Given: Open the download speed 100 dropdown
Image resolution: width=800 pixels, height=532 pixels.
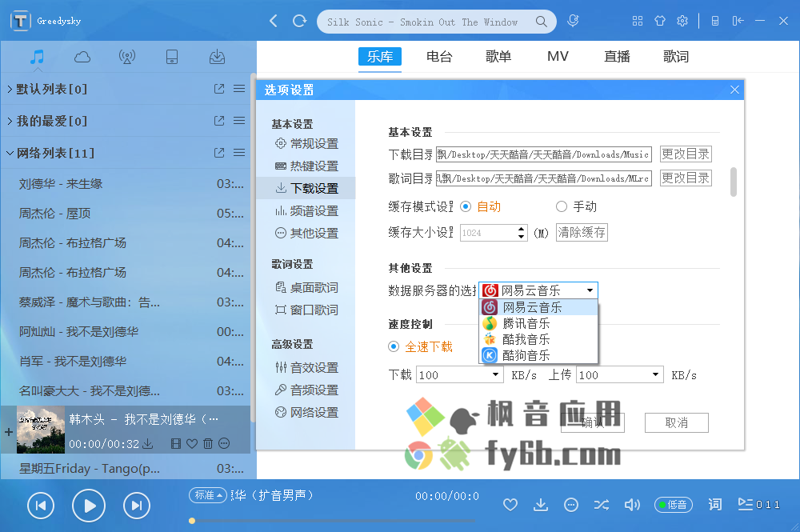Looking at the screenshot, I should coord(495,375).
